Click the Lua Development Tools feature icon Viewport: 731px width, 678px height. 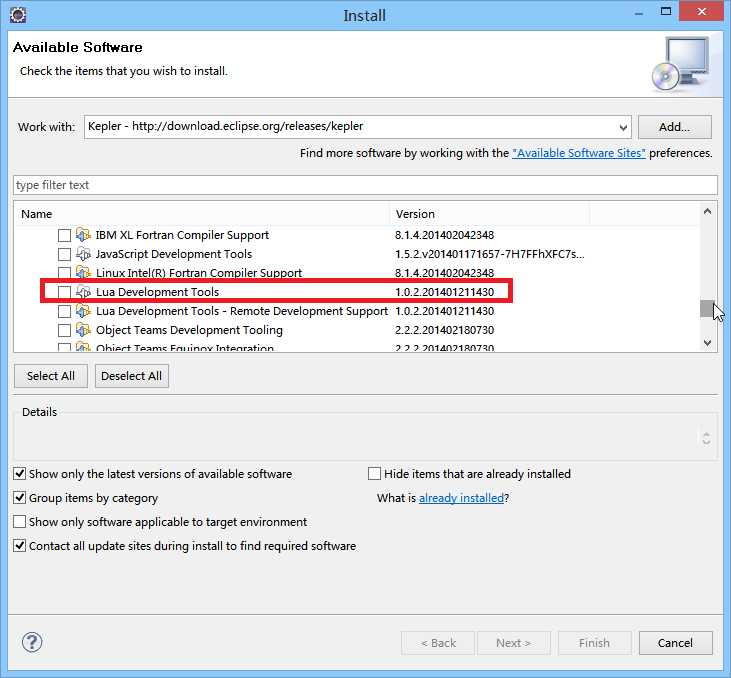(83, 292)
